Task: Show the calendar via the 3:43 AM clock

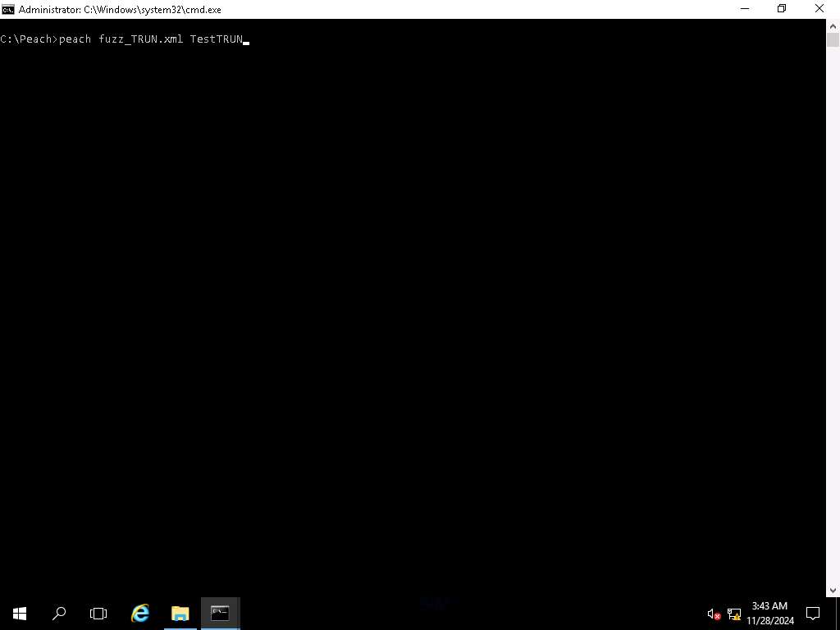Action: click(769, 613)
